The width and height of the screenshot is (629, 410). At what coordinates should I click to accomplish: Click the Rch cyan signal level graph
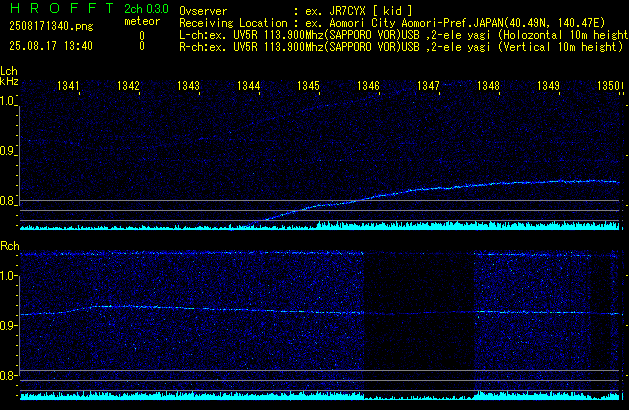(x=319, y=396)
